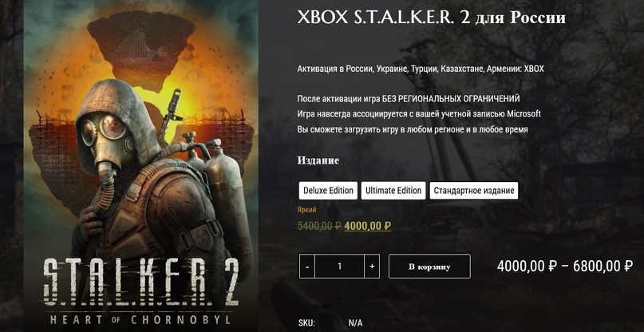Choose the Ultimate Edition variant
The image size is (644, 332).
(393, 191)
